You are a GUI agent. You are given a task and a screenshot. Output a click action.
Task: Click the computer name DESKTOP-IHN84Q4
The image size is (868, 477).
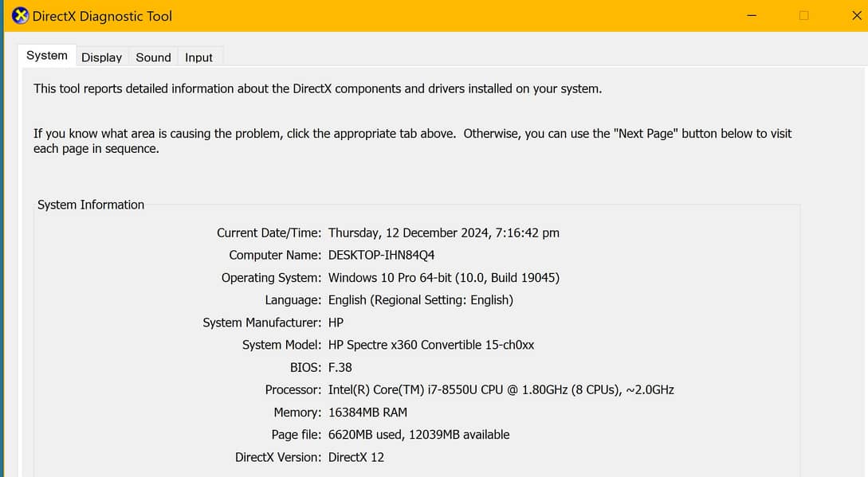click(381, 256)
